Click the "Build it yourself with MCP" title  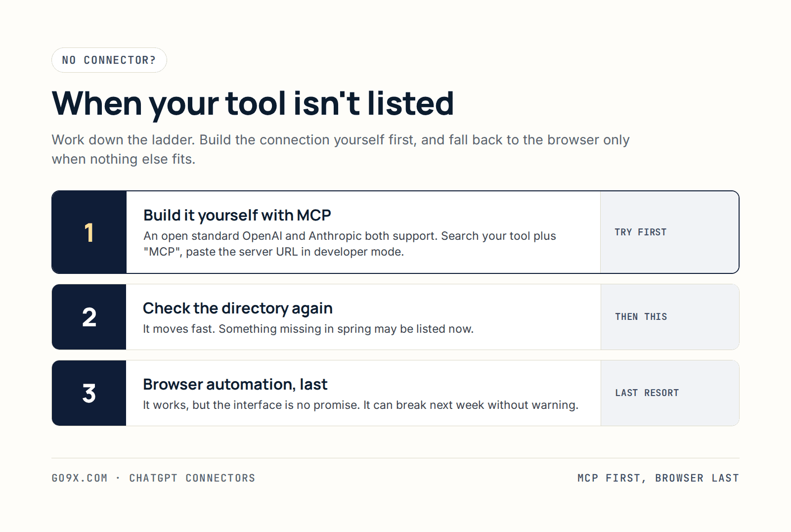pos(237,215)
